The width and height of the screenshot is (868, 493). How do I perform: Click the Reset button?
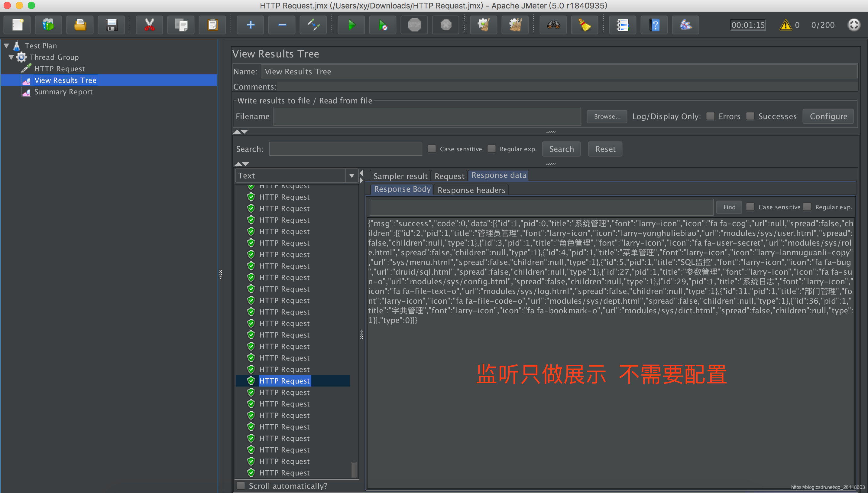click(x=605, y=149)
